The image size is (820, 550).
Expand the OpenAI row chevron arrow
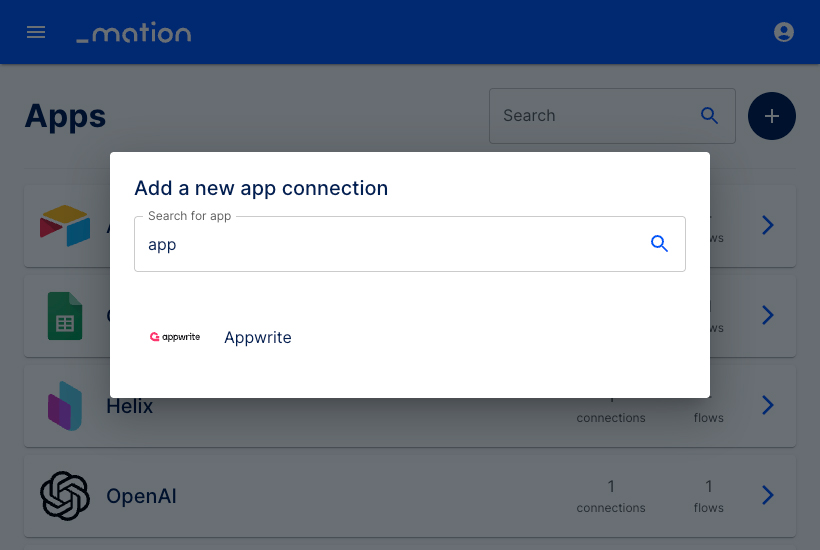coord(767,495)
